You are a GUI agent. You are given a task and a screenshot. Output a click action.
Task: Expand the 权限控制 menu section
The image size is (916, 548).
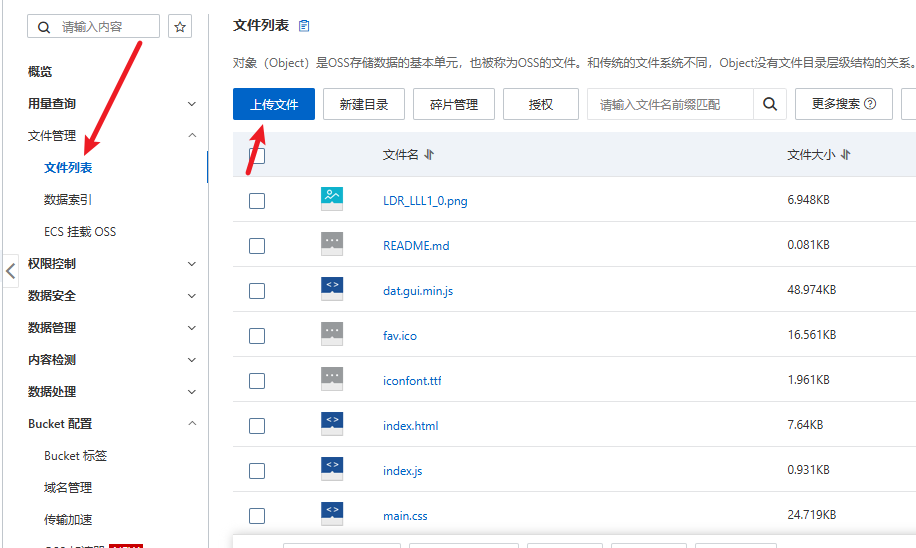192,264
